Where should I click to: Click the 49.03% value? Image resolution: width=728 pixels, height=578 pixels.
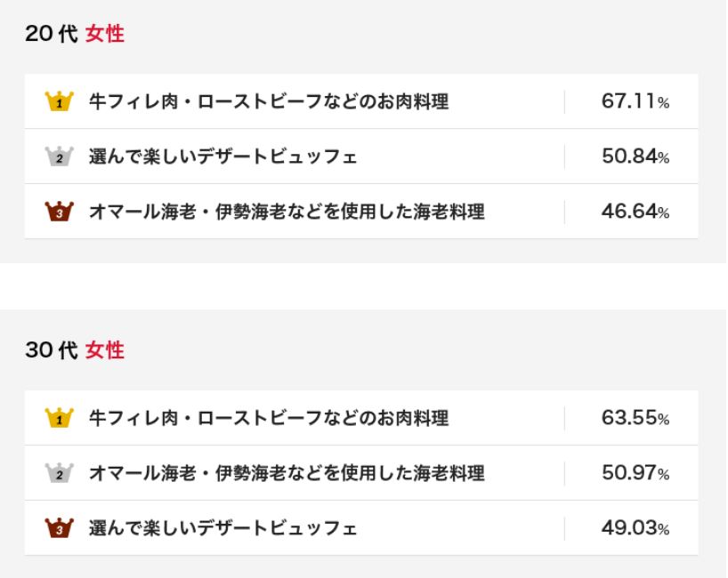635,528
